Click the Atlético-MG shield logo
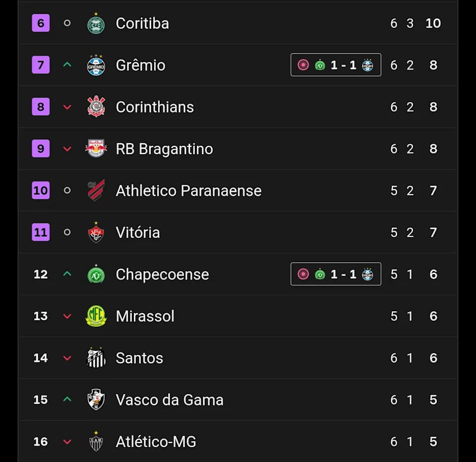 [x=96, y=442]
